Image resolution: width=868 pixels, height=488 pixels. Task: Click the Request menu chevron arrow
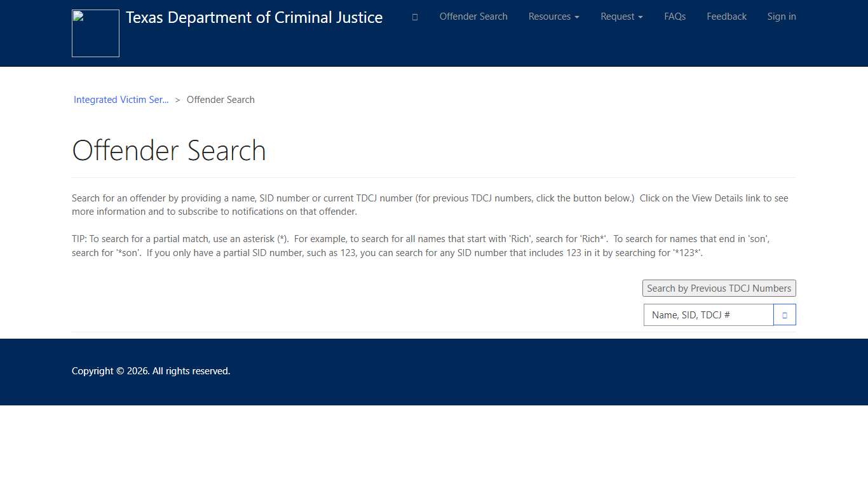[x=641, y=17]
